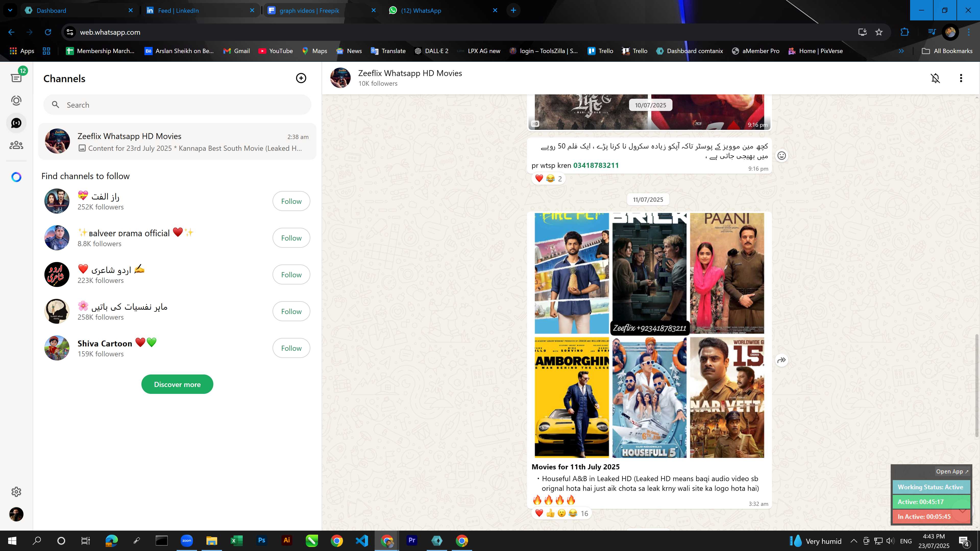The image size is (980, 551).
Task: View reactions count 2 under Urdu message
Action: pyautogui.click(x=548, y=178)
